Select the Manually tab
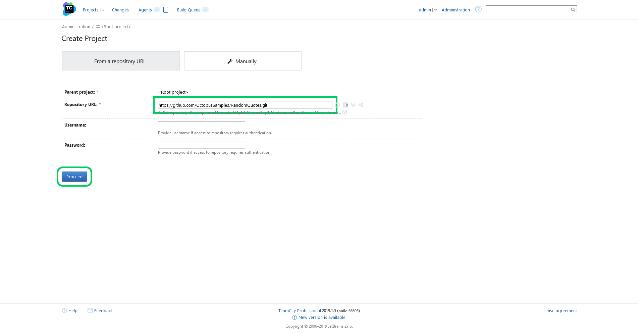The width and height of the screenshot is (644, 334). click(x=243, y=61)
